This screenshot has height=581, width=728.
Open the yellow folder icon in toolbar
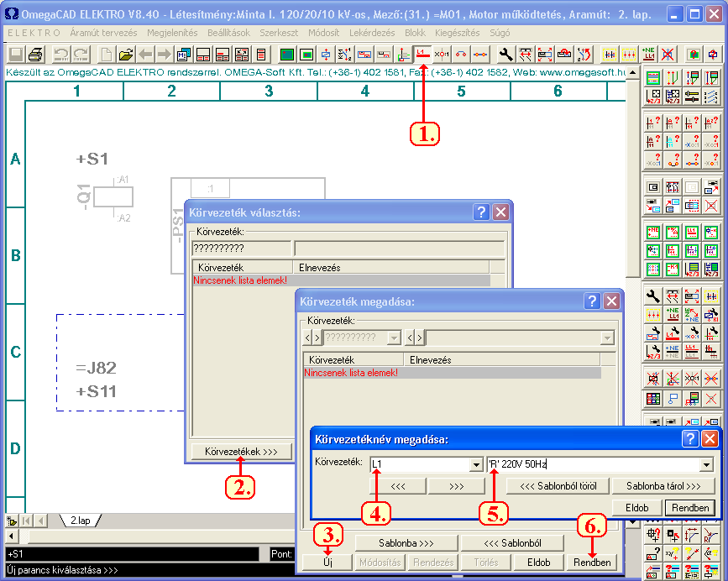125,55
